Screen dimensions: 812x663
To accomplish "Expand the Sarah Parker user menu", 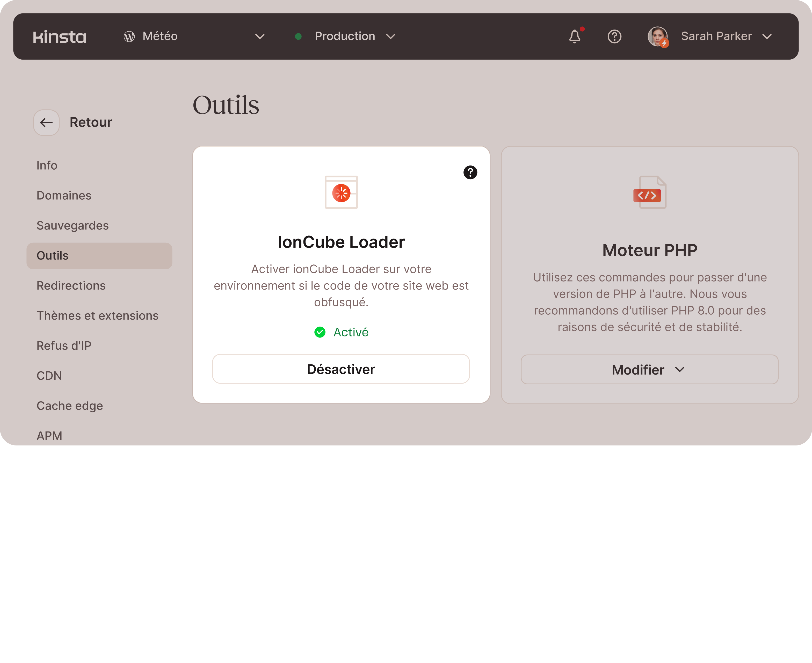I will [767, 37].
